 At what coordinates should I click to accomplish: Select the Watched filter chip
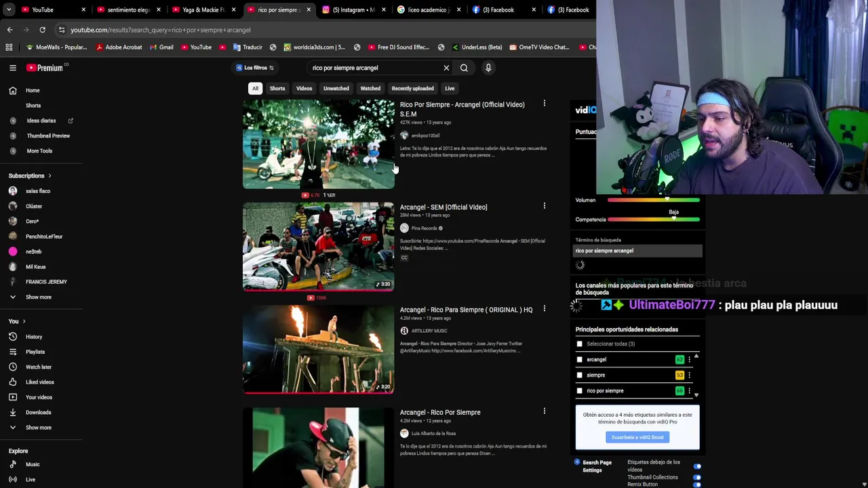(370, 88)
